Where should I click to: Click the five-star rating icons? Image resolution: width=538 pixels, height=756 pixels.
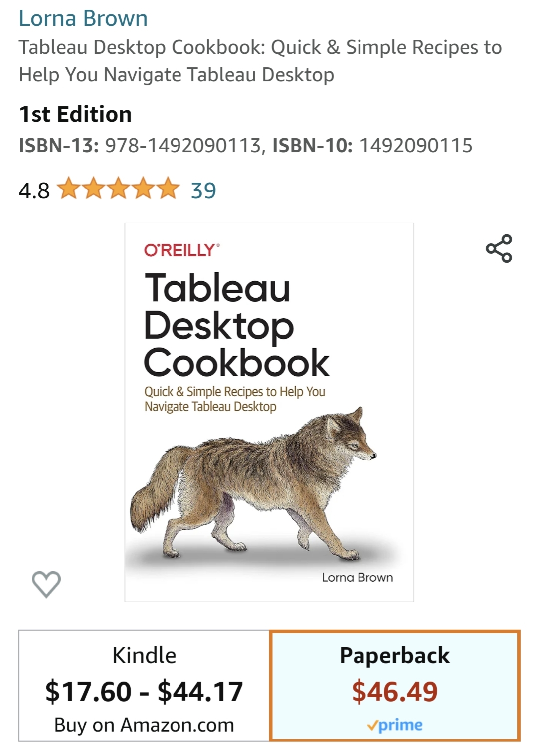click(x=118, y=189)
